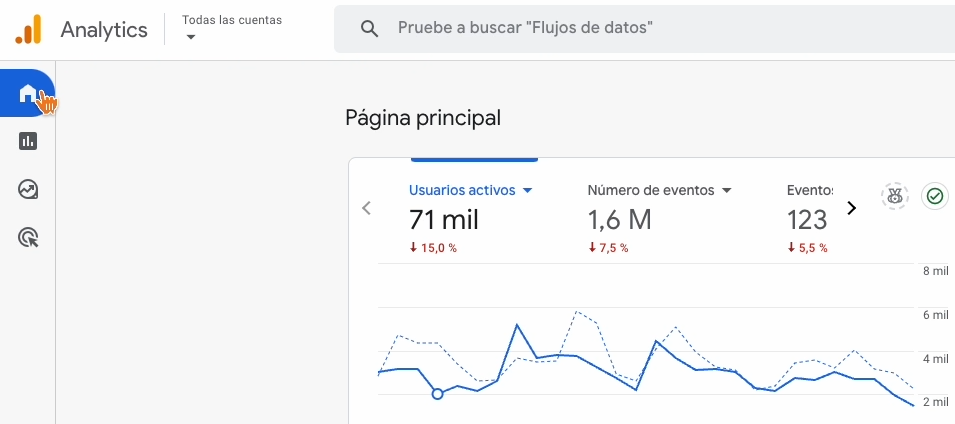Click the Página principal heading
This screenshot has width=955, height=424.
422,118
